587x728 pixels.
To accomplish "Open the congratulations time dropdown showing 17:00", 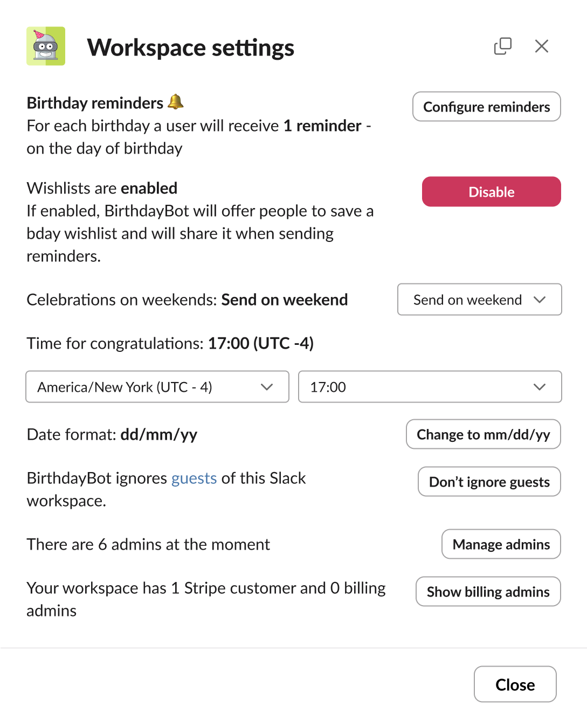I will 430,386.
